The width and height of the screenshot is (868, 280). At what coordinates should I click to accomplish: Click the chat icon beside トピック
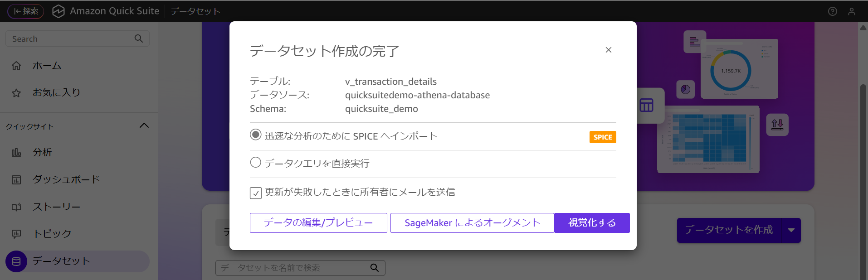pos(16,234)
